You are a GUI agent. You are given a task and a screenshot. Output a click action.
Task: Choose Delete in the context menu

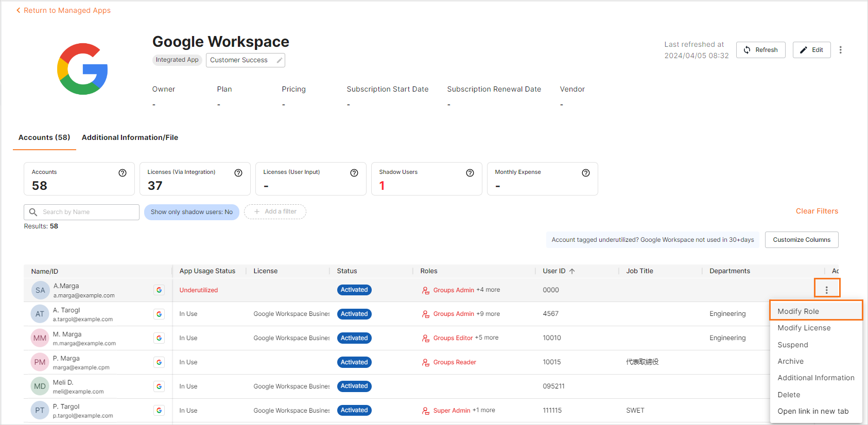[816, 395]
